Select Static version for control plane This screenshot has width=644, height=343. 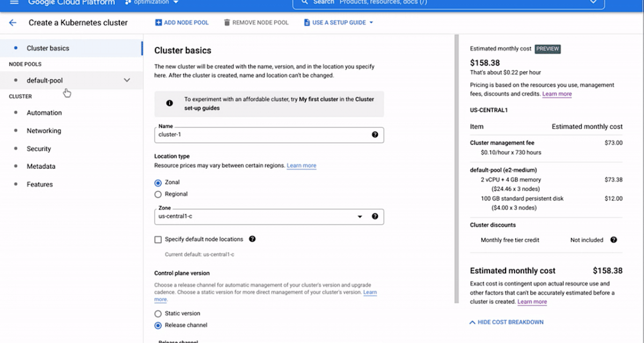point(158,313)
